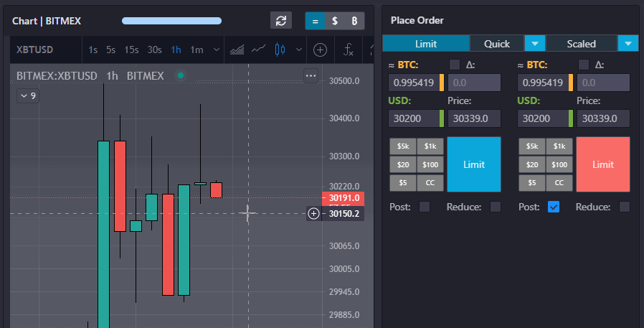This screenshot has width=644, height=328.
Task: Enable buy-side Reduce checkbox
Action: pyautogui.click(x=496, y=207)
